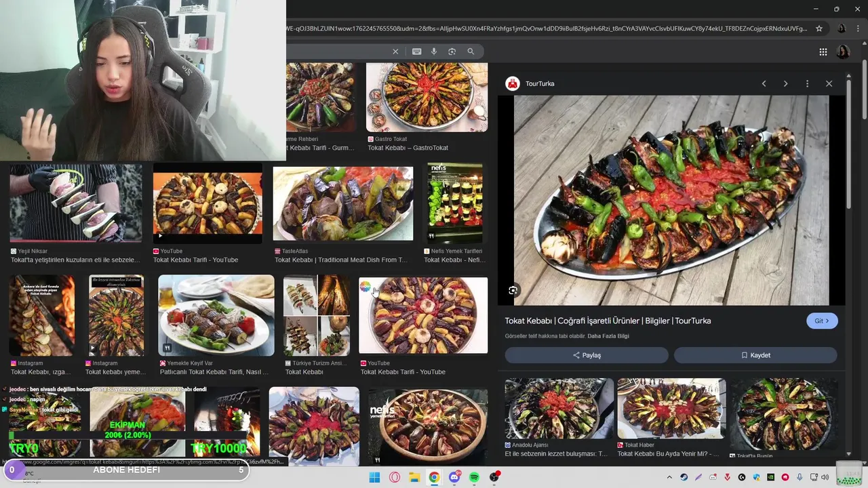Open Chrome's three-dot menu
This screenshot has width=868, height=488.
[x=859, y=28]
